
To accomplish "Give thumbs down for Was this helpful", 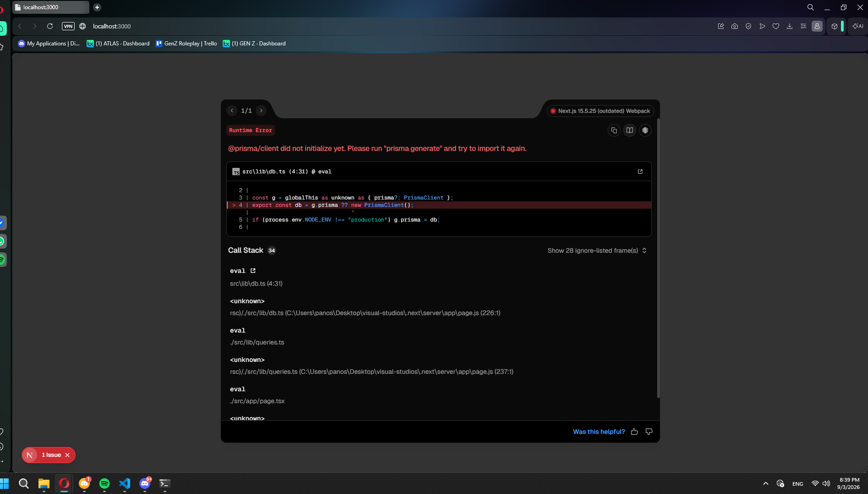I will pos(649,432).
